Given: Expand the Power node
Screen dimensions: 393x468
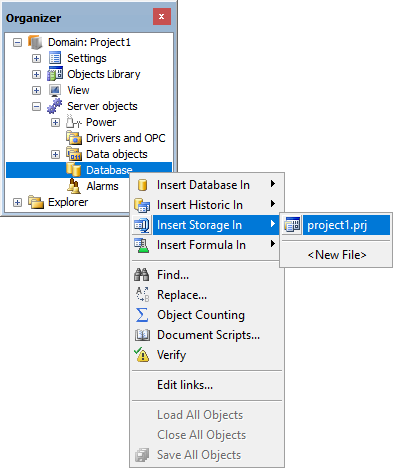Looking at the screenshot, I should point(55,122).
